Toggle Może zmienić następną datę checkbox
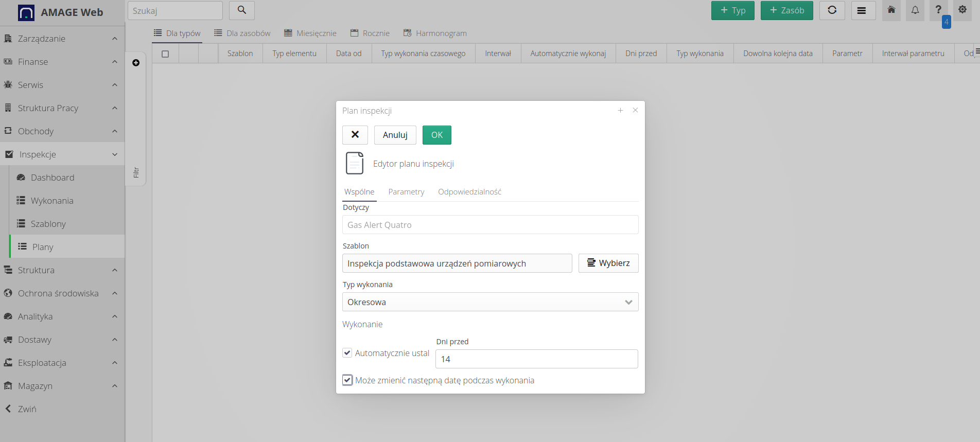The width and height of the screenshot is (980, 442). [348, 380]
